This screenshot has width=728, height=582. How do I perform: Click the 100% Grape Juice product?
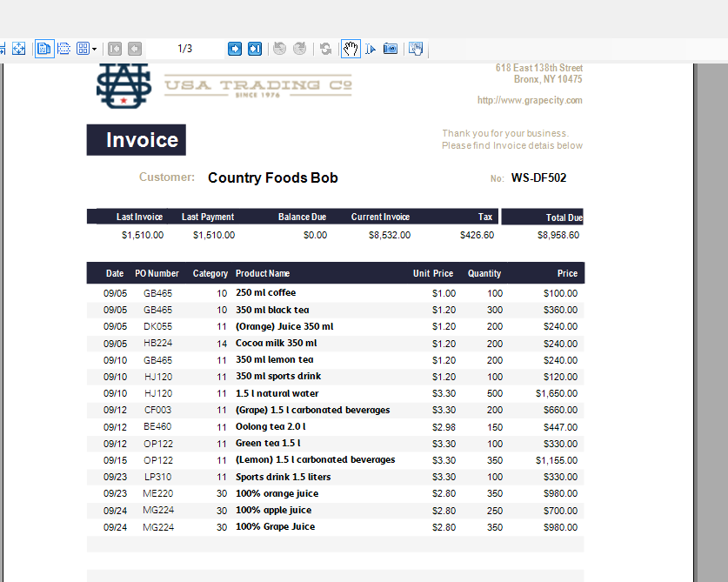pos(276,526)
